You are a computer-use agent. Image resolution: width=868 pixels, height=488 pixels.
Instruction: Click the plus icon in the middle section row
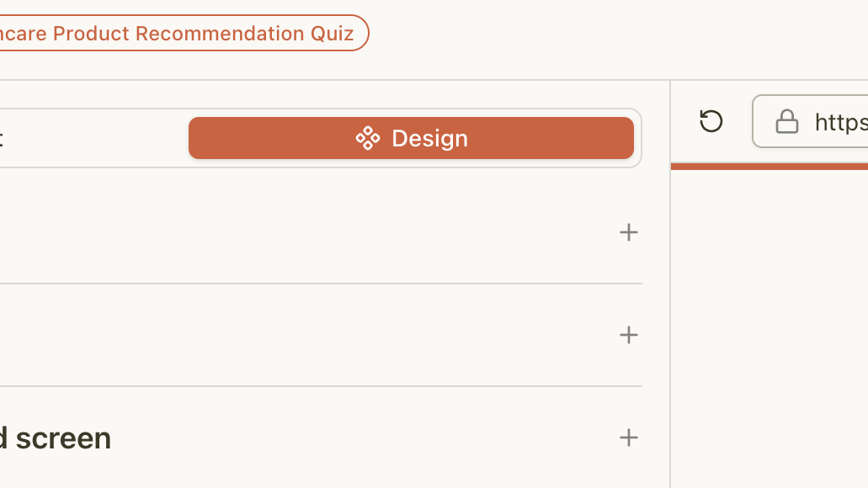628,335
